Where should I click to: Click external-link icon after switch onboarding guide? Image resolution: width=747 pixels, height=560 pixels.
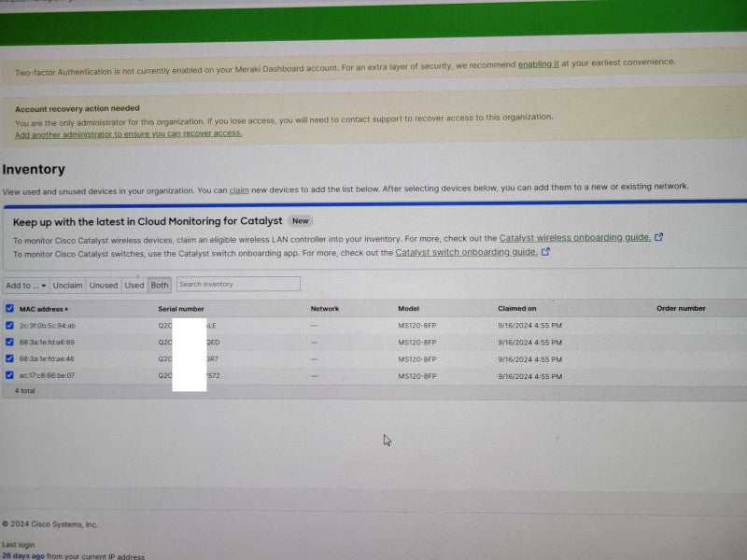click(545, 251)
